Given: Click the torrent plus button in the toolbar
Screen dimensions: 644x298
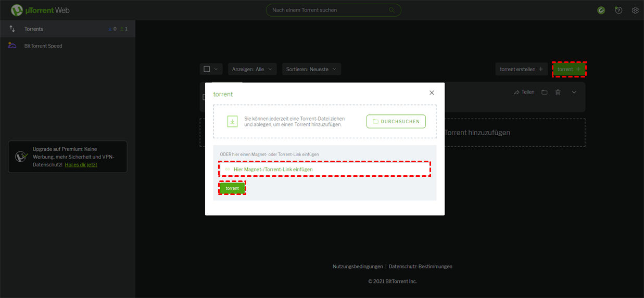Looking at the screenshot, I should click(x=569, y=69).
